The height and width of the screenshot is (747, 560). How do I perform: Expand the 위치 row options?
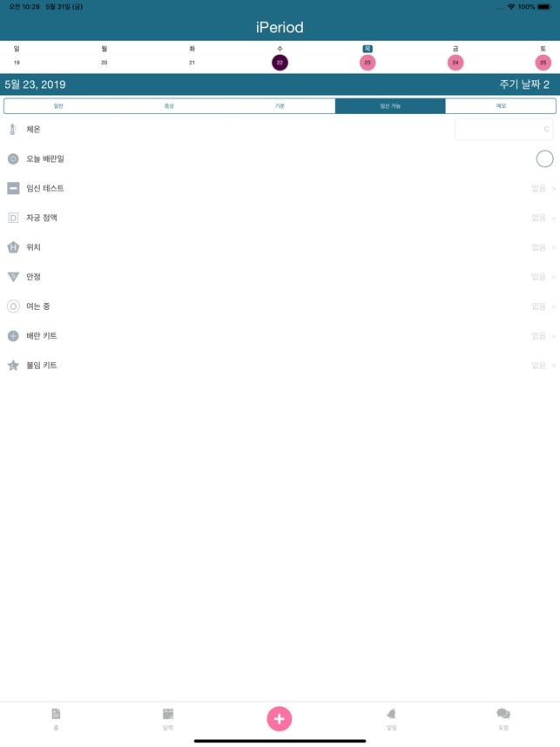(543, 247)
